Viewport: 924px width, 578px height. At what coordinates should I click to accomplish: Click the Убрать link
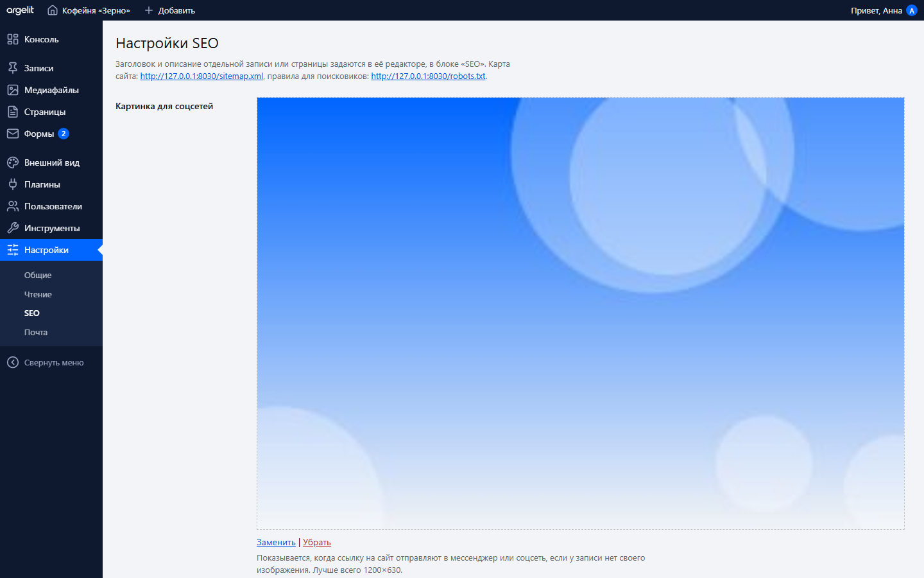(x=317, y=542)
